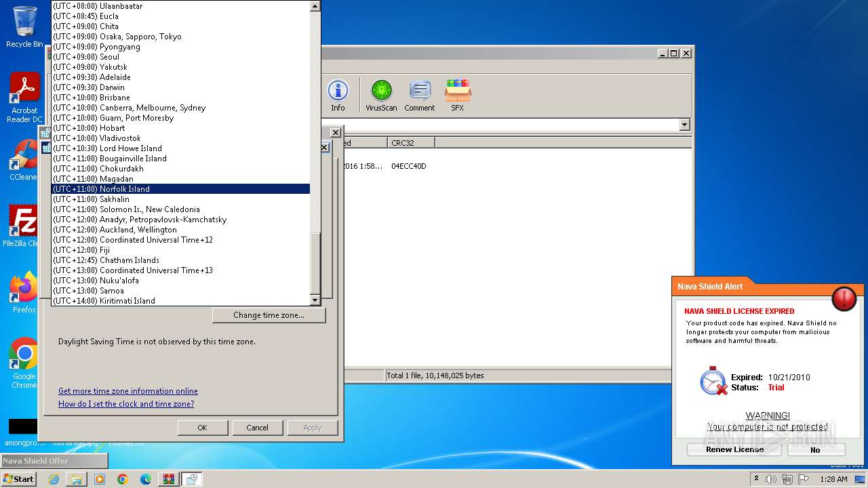Click the volume speaker tray icon

click(771, 479)
